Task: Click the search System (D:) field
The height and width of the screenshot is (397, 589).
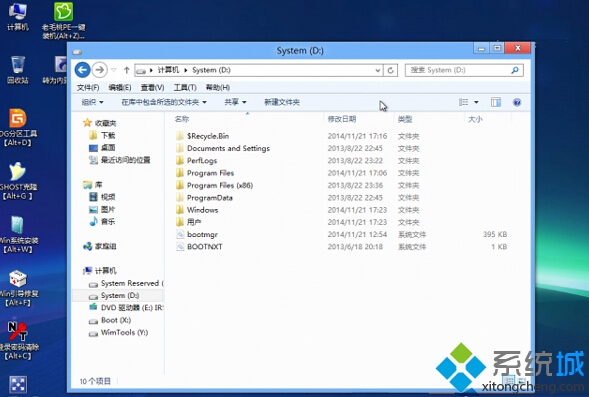Action: pos(464,70)
